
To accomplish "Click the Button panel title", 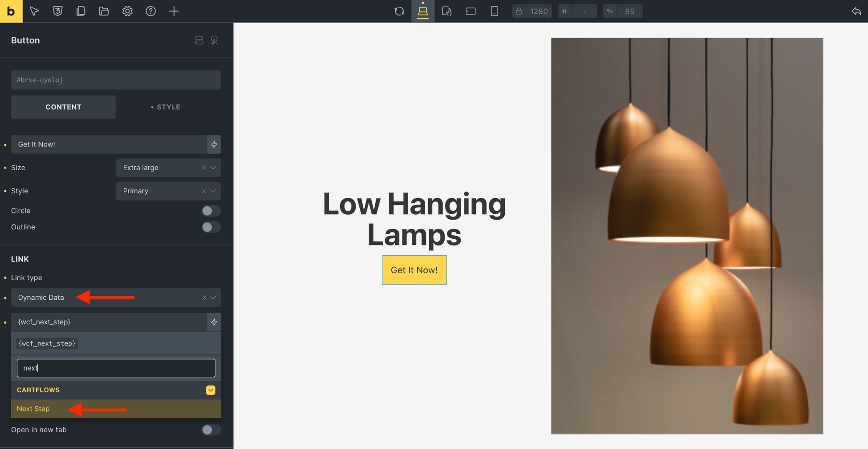I will 25,40.
